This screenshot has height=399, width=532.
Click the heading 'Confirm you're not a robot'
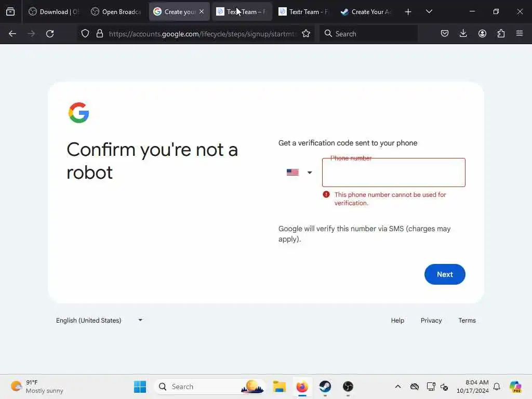152,161
